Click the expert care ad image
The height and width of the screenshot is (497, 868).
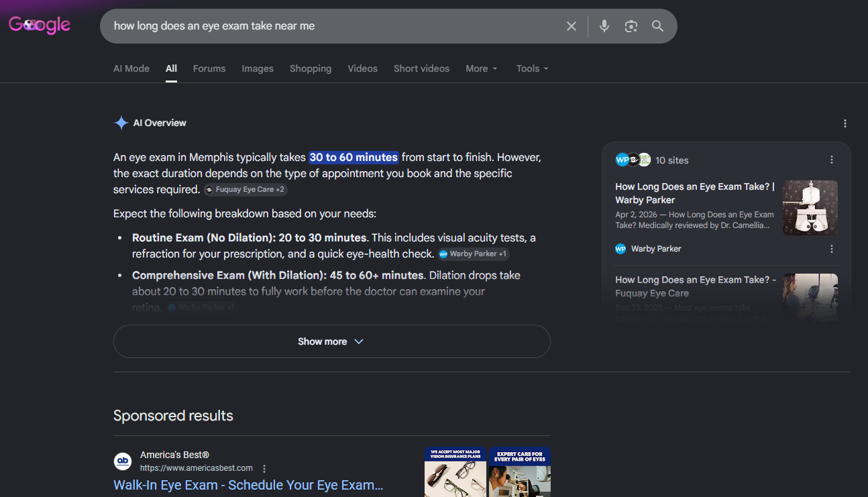pos(520,472)
